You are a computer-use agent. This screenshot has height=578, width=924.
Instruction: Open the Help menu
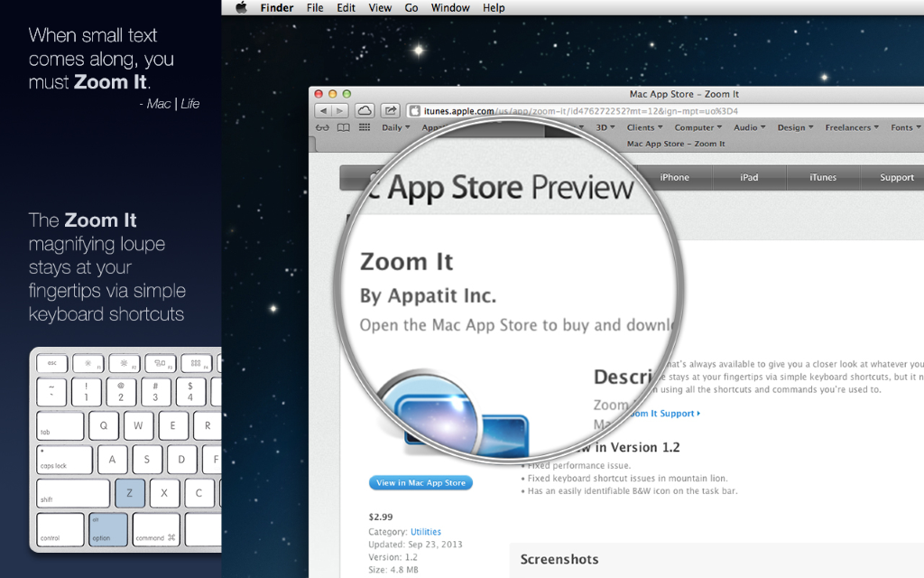(494, 7)
